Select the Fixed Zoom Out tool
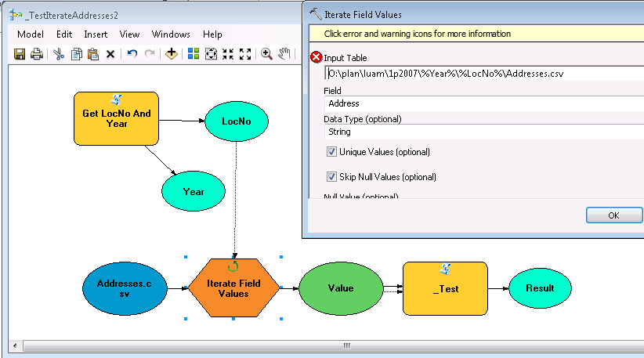The width and height of the screenshot is (644, 358). pyautogui.click(x=245, y=54)
